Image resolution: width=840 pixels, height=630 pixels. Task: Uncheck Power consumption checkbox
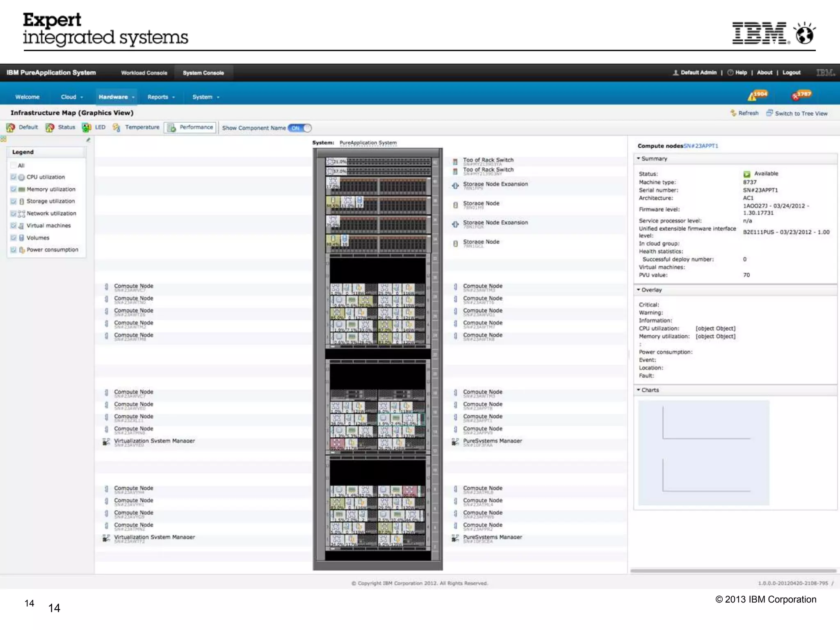point(14,249)
